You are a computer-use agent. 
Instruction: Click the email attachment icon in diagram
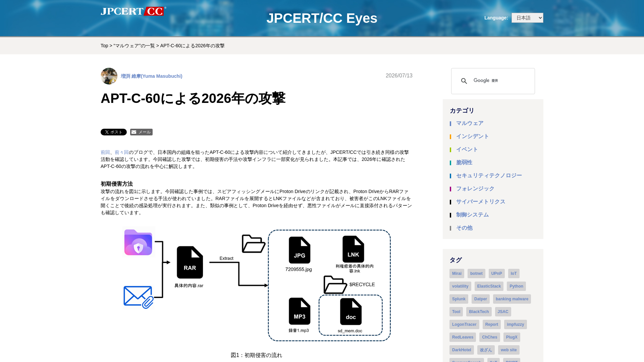139,297
